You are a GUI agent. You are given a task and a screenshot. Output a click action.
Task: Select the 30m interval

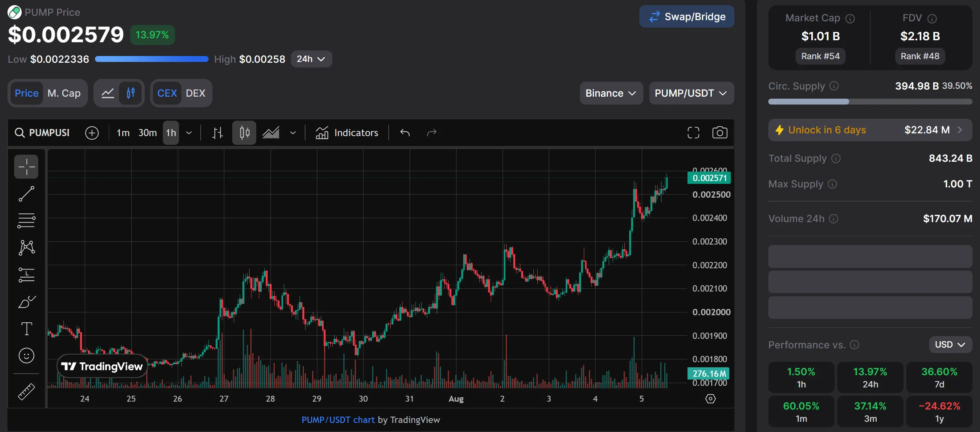click(147, 133)
